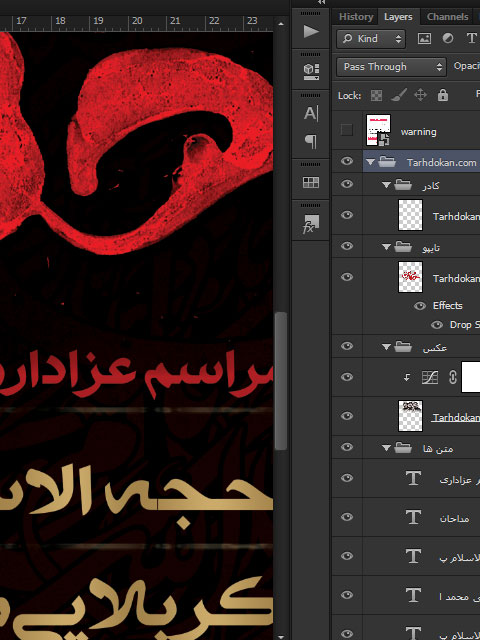Hide the Tarhdokan.com group

(347, 161)
